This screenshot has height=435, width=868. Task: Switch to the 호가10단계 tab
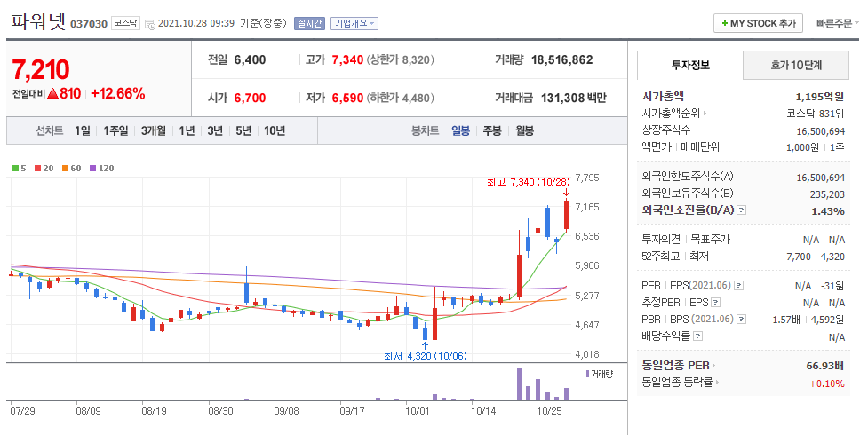click(796, 66)
